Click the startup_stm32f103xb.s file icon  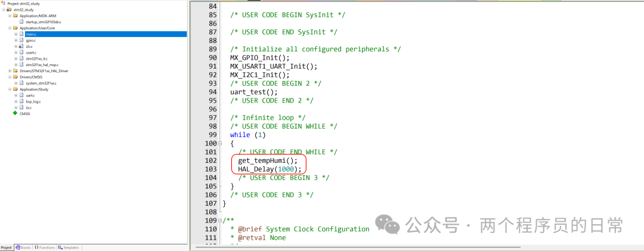[21, 22]
